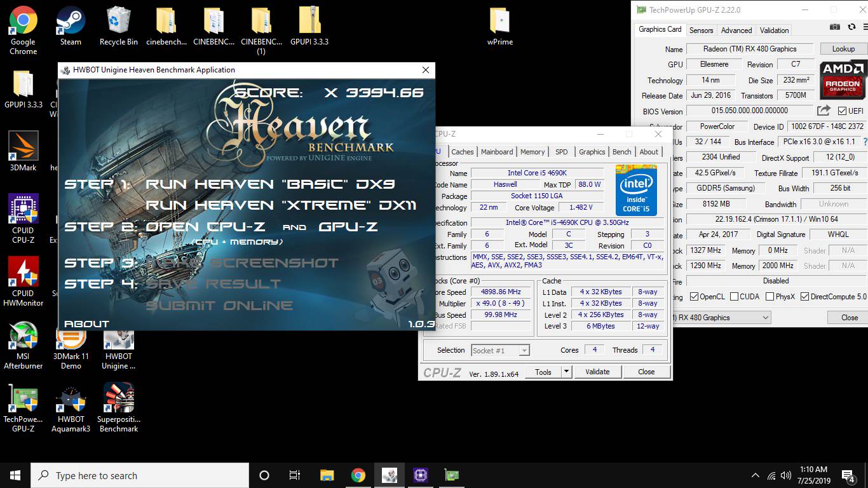Open the notification center icon
868x488 pixels.
pyautogui.click(x=848, y=475)
